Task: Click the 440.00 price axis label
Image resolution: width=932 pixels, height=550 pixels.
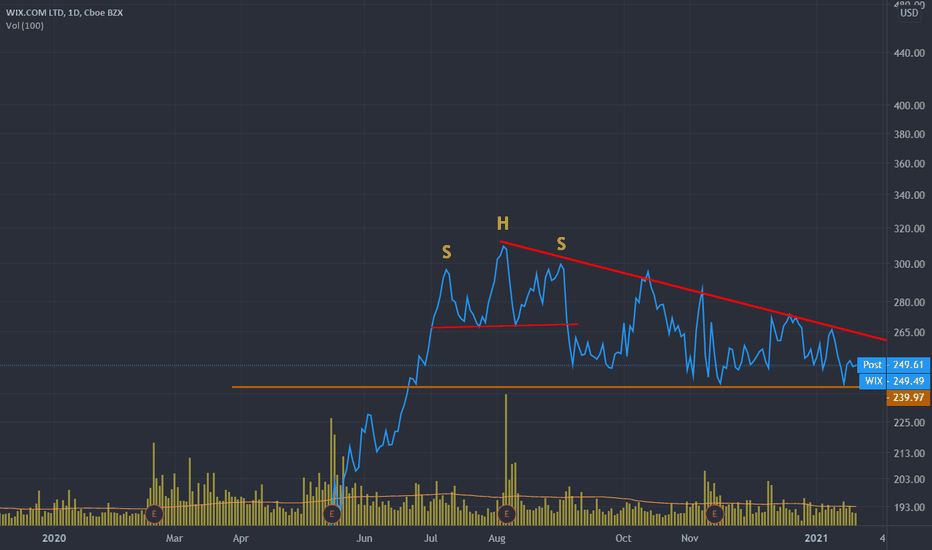Action: tap(909, 53)
